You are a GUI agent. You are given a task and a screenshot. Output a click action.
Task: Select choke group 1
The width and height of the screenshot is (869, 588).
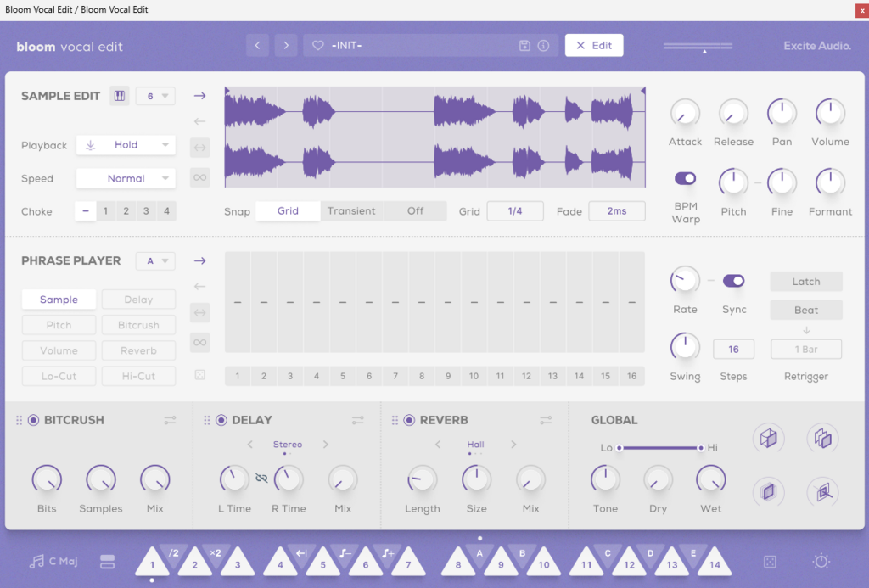[x=105, y=211]
